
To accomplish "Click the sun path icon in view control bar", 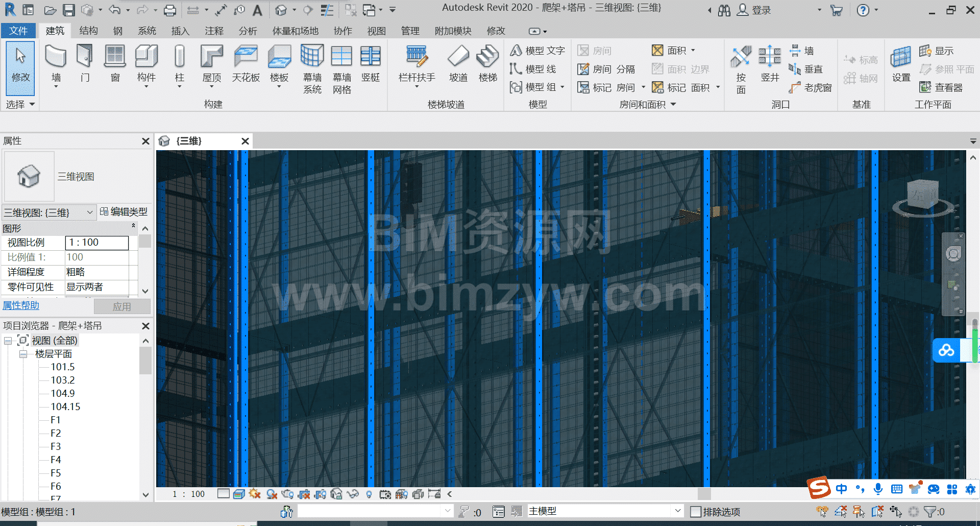I will coord(255,494).
